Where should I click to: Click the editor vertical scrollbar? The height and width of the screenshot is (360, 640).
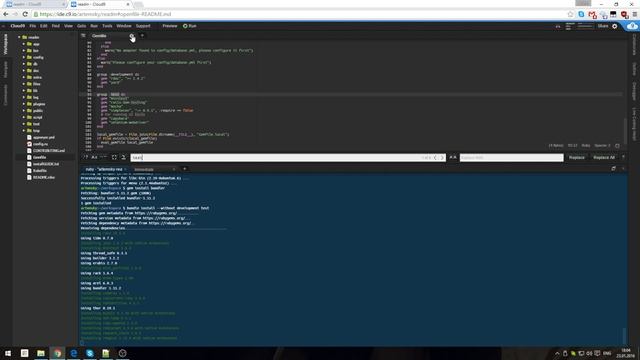click(x=624, y=130)
